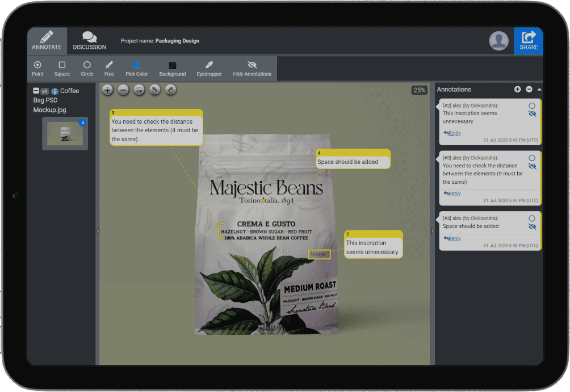Viewport: 570px width, 392px height.
Task: Click the '31 Jul, 2023 5:43 PM (UTC)' timestamp
Action: click(510, 140)
